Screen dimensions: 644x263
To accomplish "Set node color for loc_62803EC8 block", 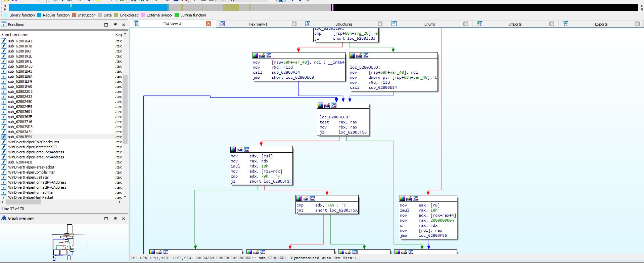I will point(320,105).
